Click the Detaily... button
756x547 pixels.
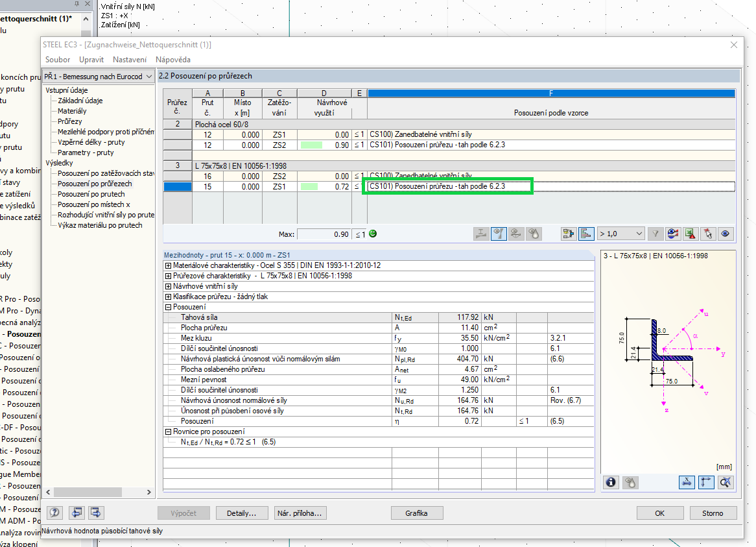point(242,513)
